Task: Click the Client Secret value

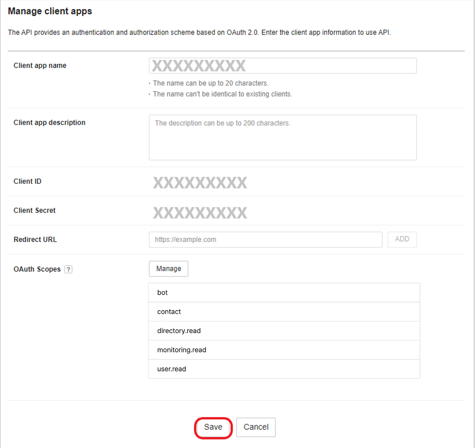Action: (200, 213)
